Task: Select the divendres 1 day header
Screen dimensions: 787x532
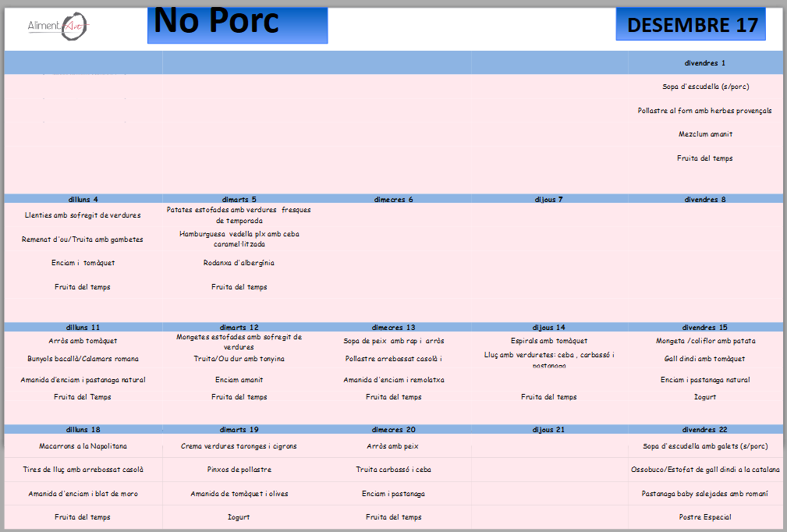Action: (704, 63)
